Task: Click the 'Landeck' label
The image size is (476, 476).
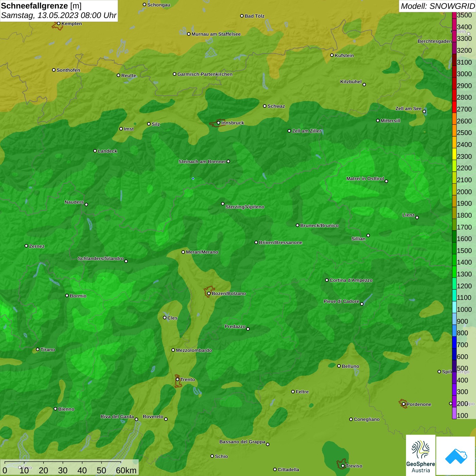Action: [107, 151]
